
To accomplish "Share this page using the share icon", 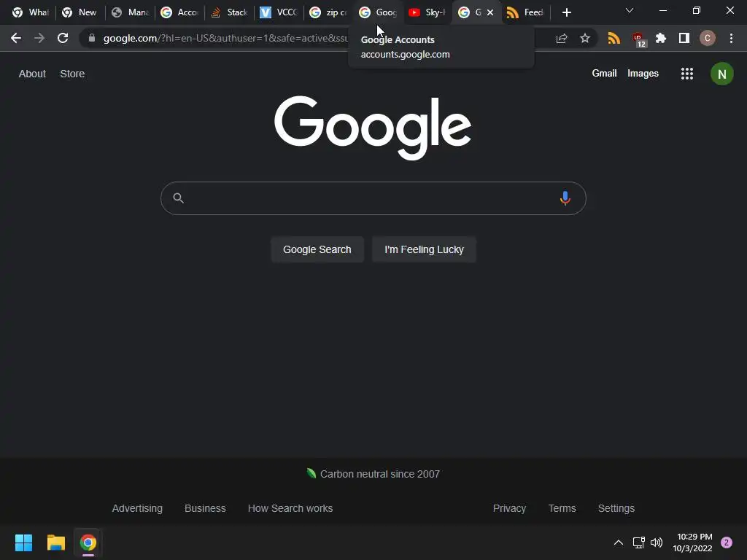I will coord(562,38).
